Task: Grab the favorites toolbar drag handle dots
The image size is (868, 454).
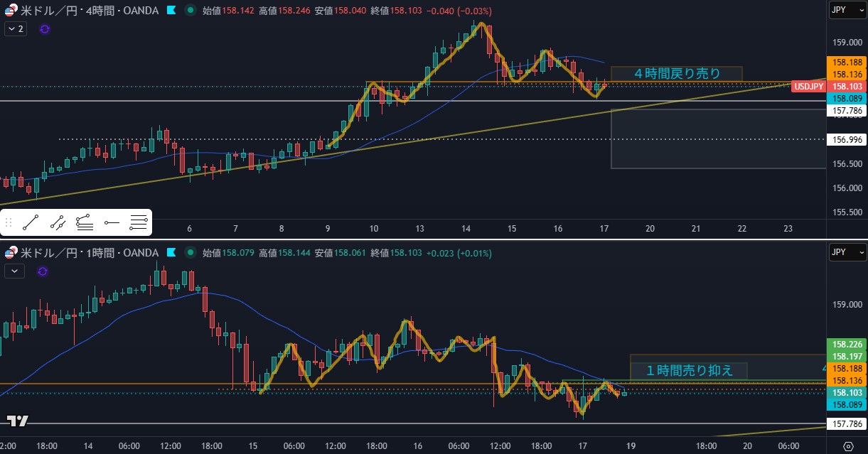Action: coord(9,223)
